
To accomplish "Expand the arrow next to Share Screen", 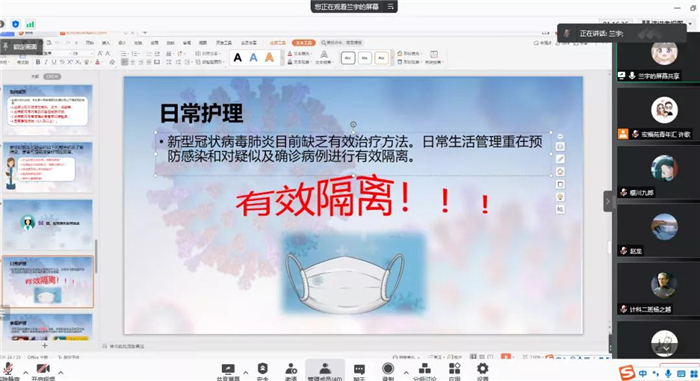I will (x=245, y=372).
